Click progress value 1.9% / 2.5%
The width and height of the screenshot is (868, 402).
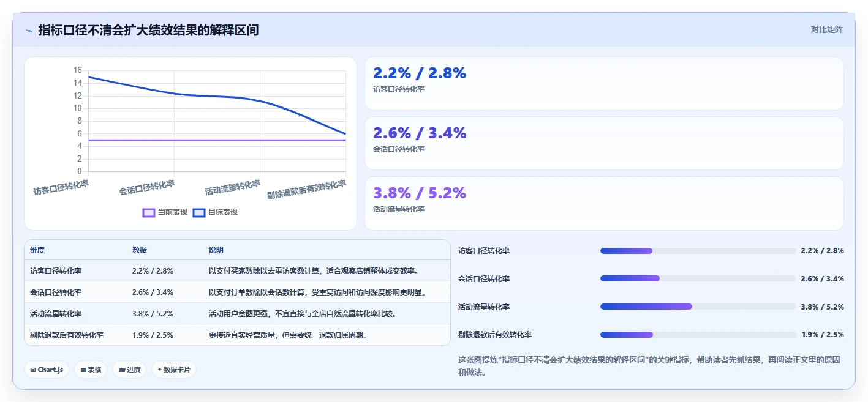pyautogui.click(x=823, y=335)
